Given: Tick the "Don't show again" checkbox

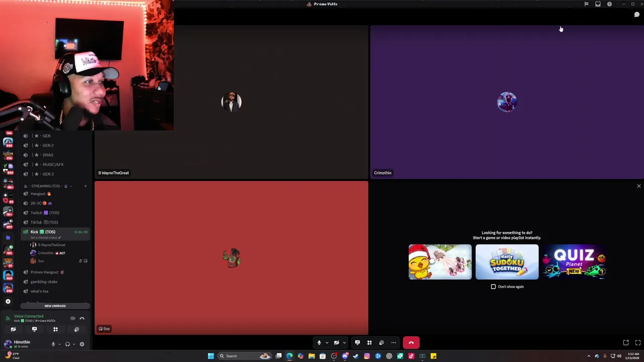Looking at the screenshot, I should 493,287.
